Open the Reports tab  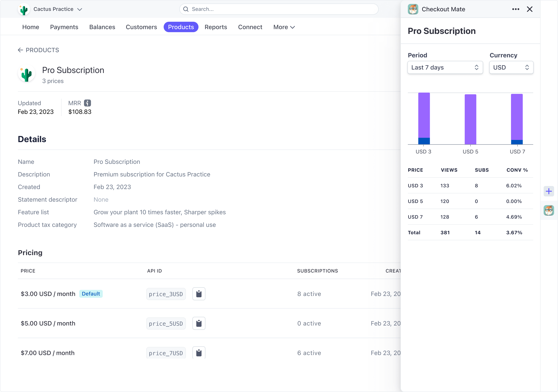point(216,27)
